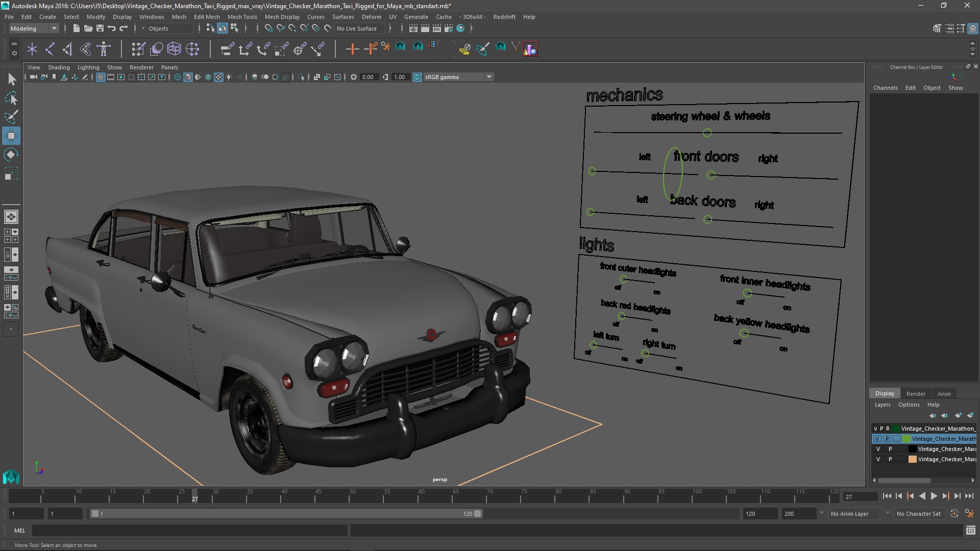Move selected layer up icon
The width and height of the screenshot is (980, 551).
(933, 415)
